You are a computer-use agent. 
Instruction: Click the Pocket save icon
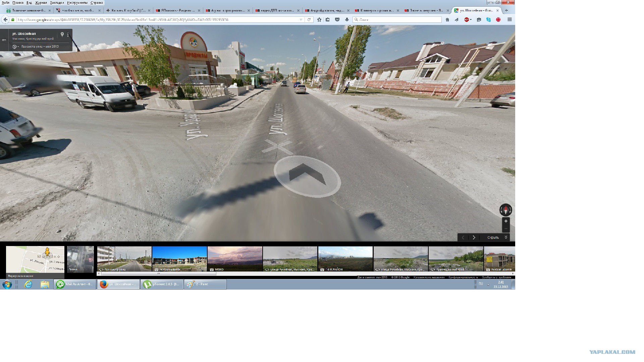[x=337, y=20]
